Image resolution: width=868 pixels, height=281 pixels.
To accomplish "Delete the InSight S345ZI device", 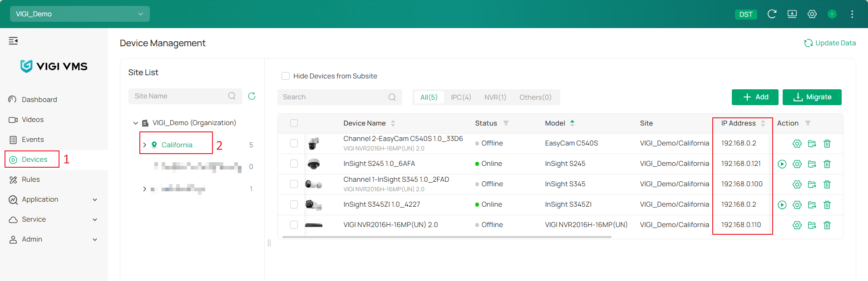I will [x=827, y=205].
